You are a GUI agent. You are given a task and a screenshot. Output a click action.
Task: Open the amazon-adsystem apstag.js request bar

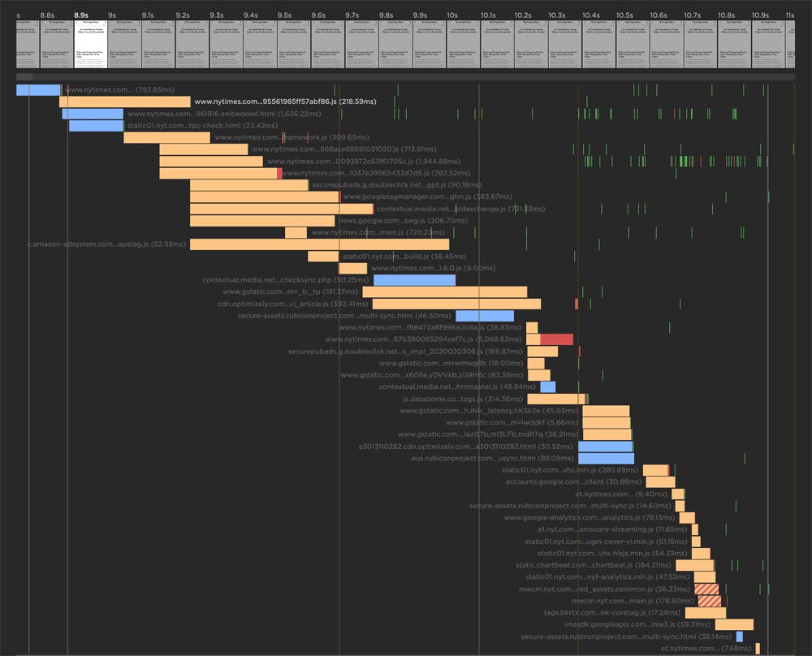pos(319,244)
